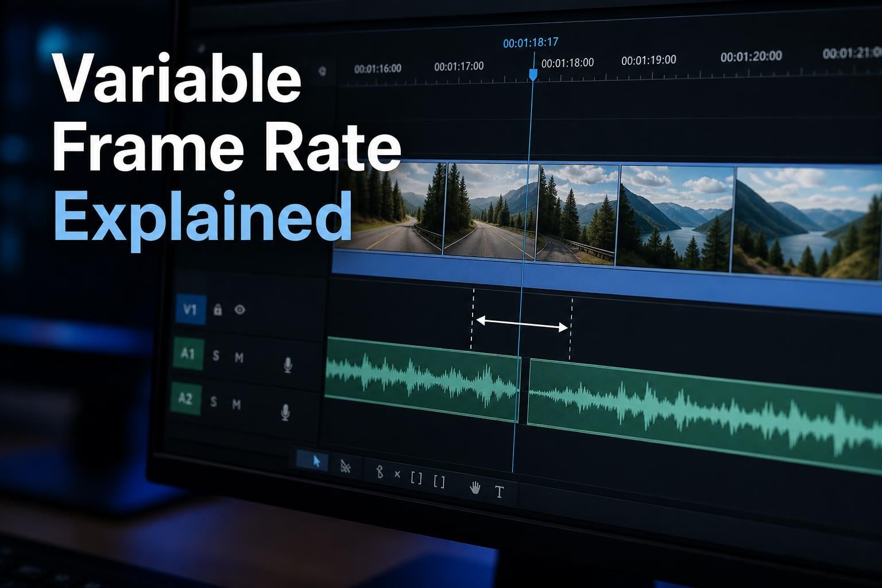The width and height of the screenshot is (882, 588).
Task: Pick the Razor cut tool
Action: 345,466
